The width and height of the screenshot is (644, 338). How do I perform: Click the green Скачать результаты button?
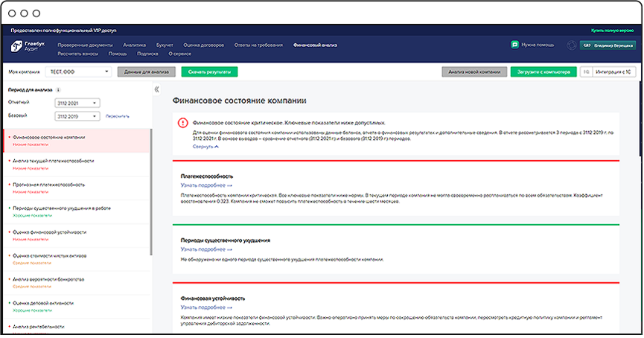(204, 72)
